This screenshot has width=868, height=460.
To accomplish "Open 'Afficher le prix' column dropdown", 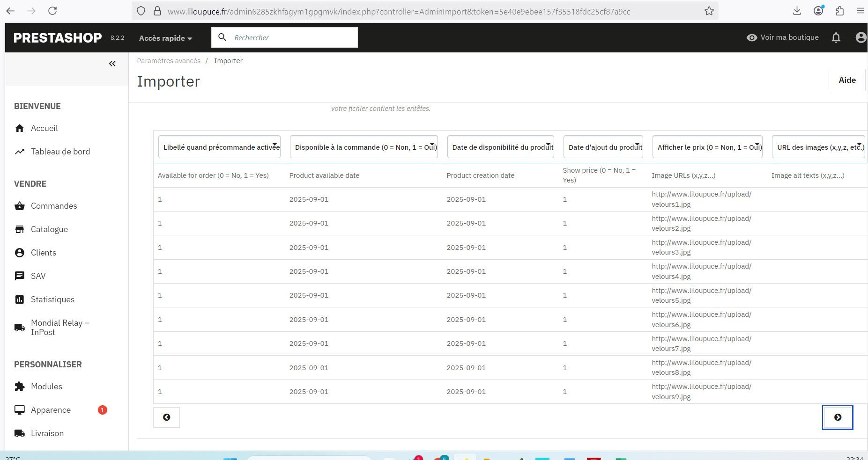I will click(707, 147).
